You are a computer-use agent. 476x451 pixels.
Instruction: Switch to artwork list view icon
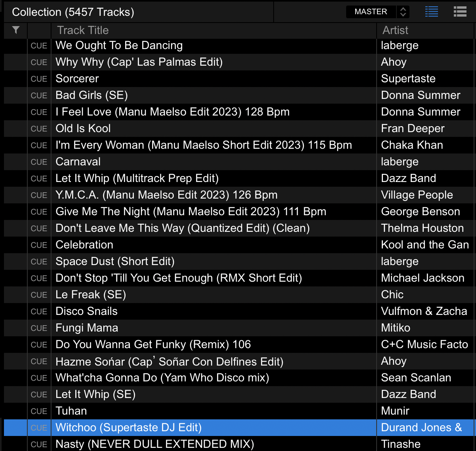tap(460, 12)
